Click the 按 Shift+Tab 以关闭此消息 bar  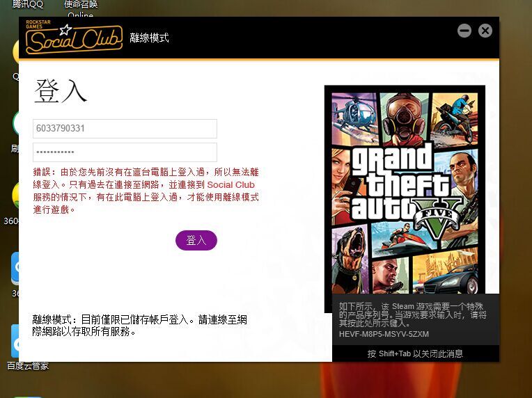(415, 353)
